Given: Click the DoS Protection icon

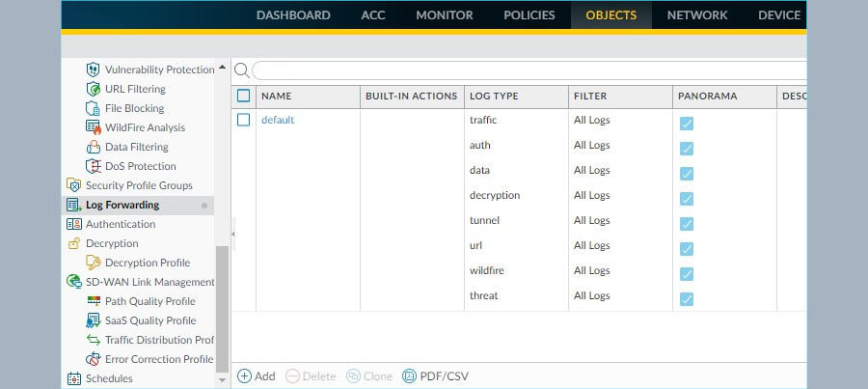Looking at the screenshot, I should pyautogui.click(x=93, y=166).
